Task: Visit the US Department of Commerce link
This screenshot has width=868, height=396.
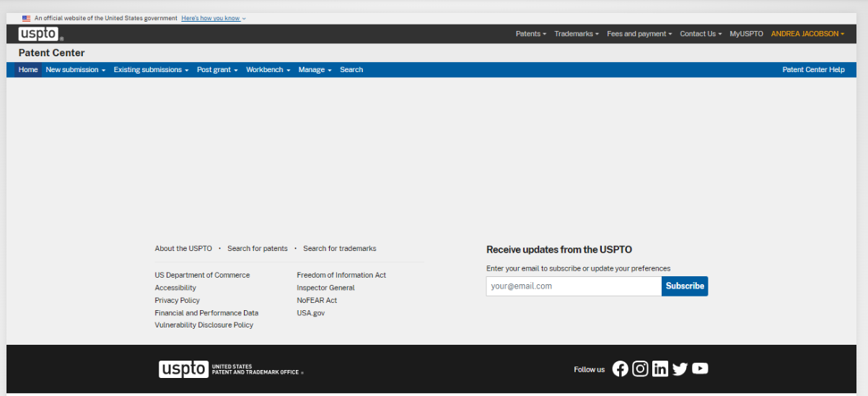Action: click(x=202, y=275)
